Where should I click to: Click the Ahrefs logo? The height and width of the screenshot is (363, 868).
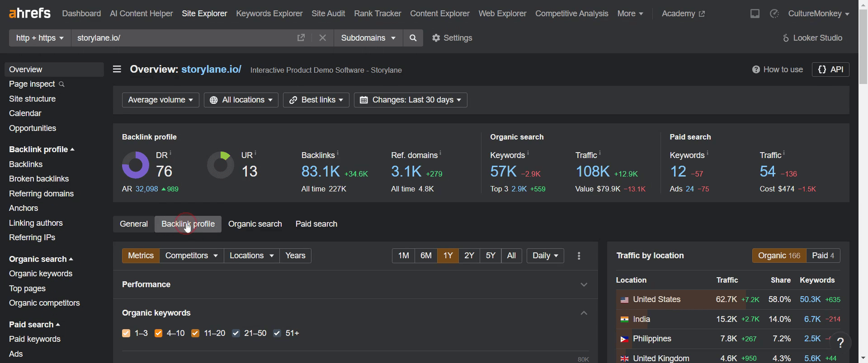30,14
